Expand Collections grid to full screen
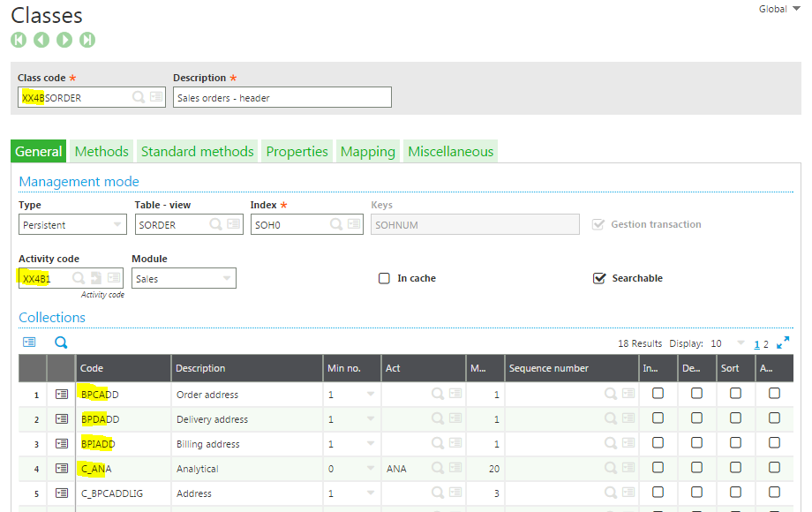The height and width of the screenshot is (512, 812). pyautogui.click(x=783, y=343)
